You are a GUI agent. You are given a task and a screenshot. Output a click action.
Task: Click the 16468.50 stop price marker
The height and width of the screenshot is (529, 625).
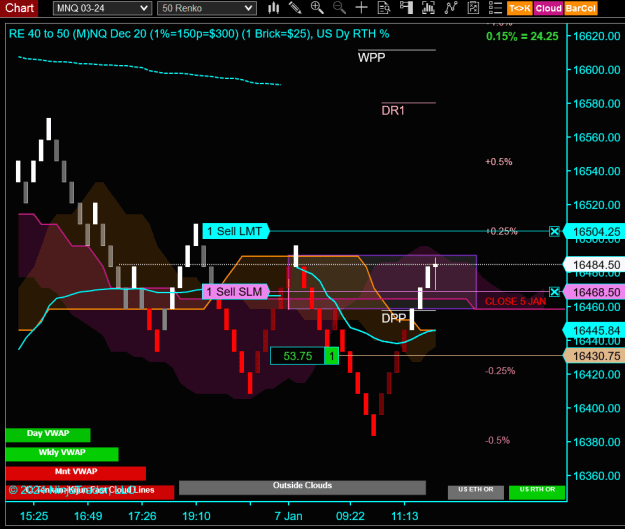pos(594,292)
